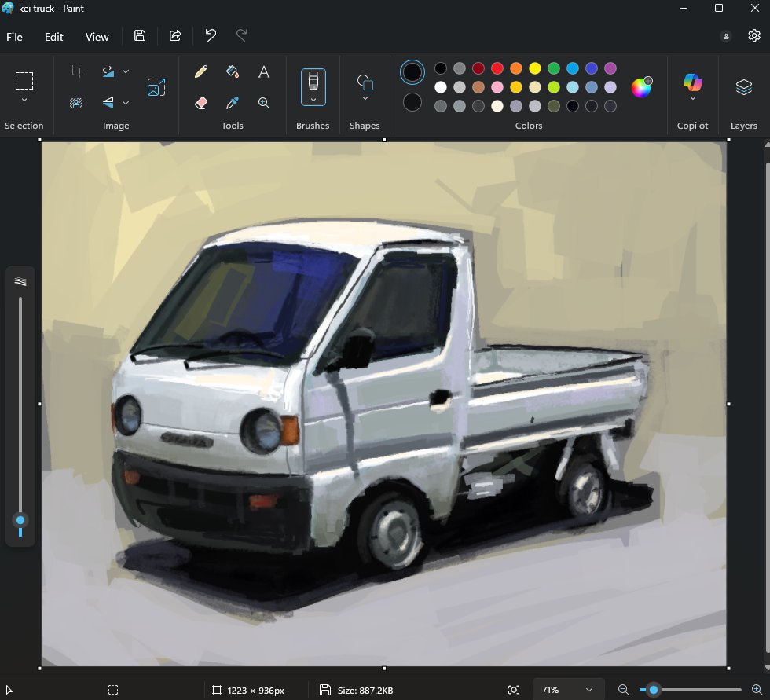Select the secondary Color 2 circle

point(412,103)
